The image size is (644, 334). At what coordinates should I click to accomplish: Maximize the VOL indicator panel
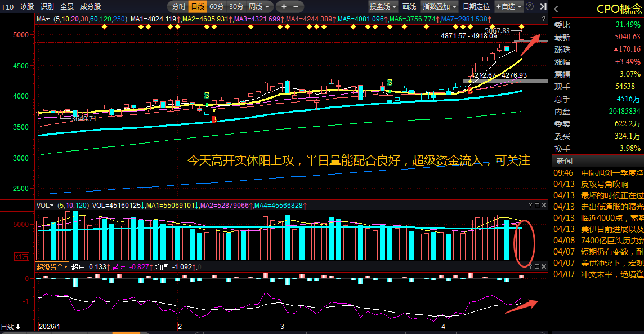point(537,206)
